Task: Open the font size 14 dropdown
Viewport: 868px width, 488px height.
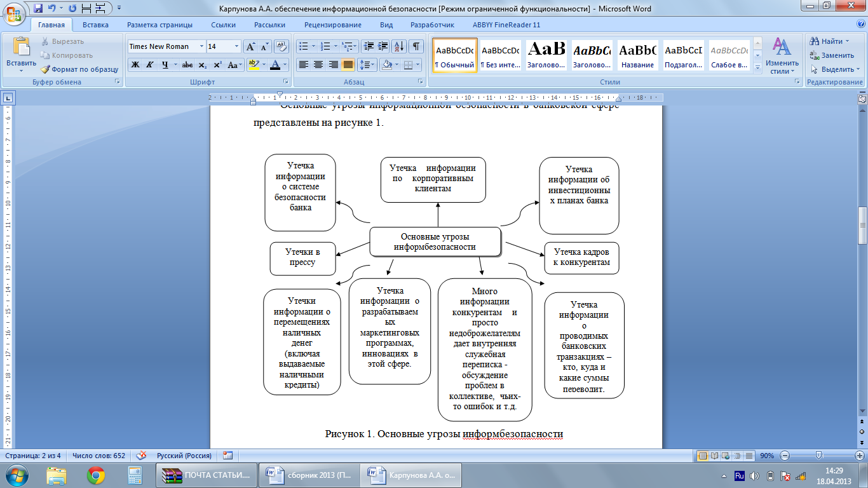Action: [237, 46]
